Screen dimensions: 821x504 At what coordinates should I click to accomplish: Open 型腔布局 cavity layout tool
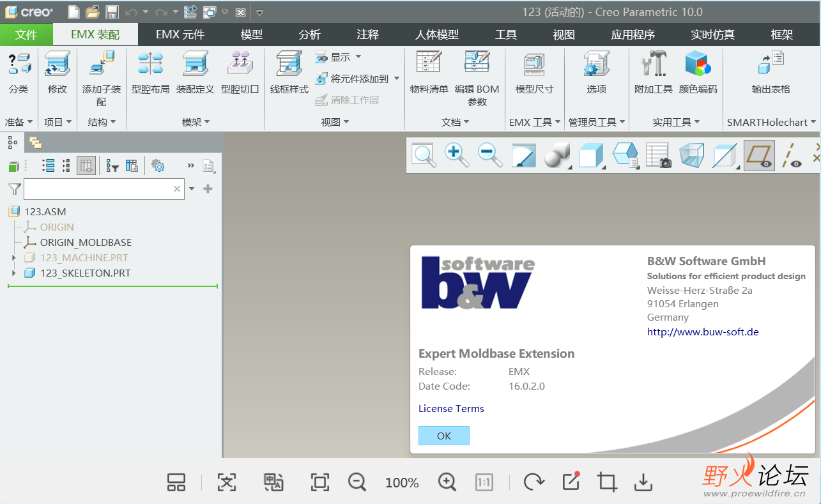[x=151, y=73]
